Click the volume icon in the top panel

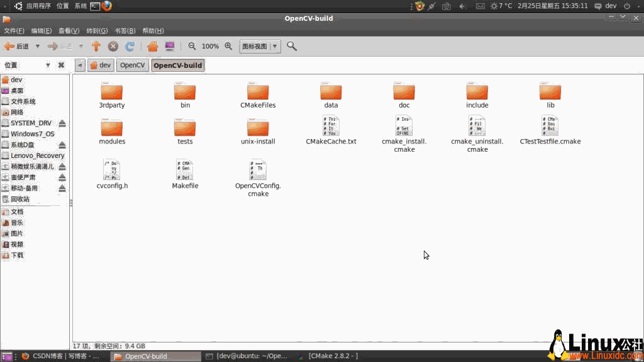pyautogui.click(x=462, y=6)
